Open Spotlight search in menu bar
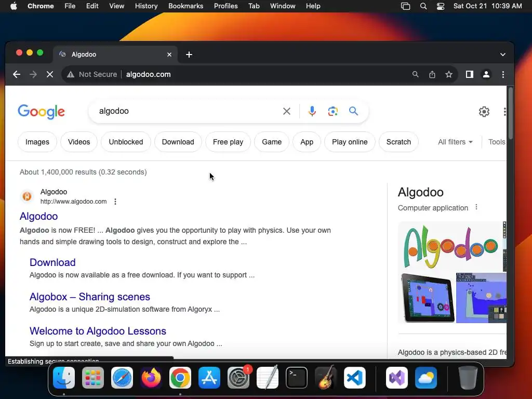 [423, 6]
